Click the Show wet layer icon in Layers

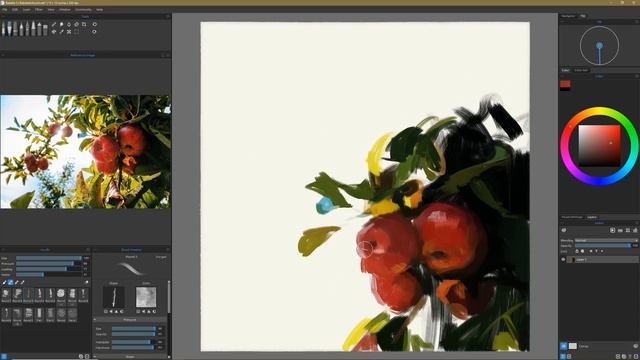pos(564,230)
